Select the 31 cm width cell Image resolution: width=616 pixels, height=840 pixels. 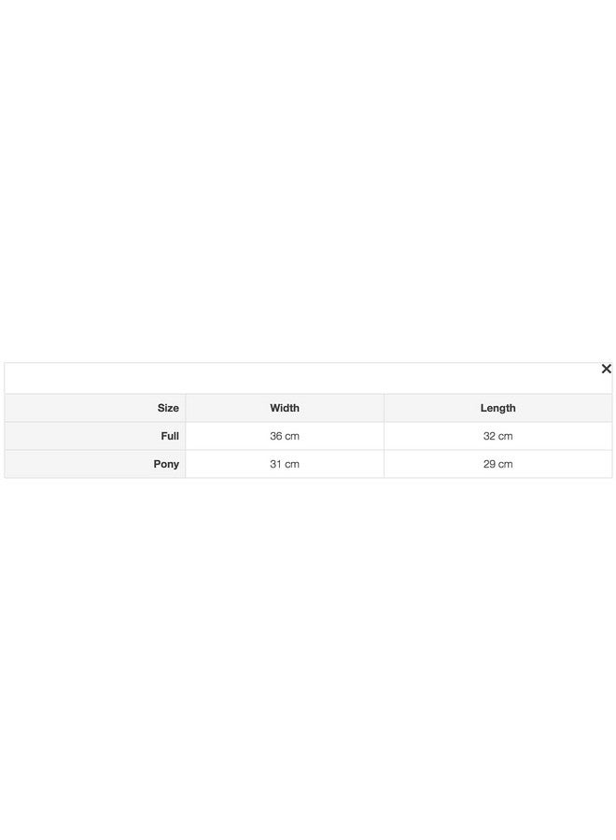(x=285, y=464)
